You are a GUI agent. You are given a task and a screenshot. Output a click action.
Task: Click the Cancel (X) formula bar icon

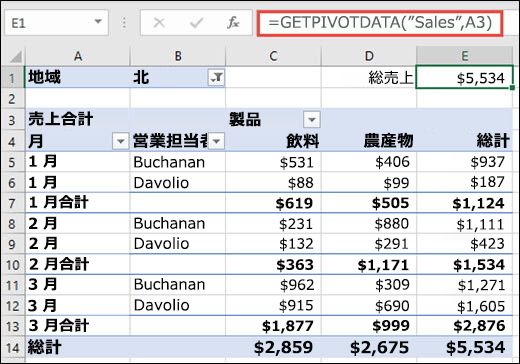click(x=159, y=23)
